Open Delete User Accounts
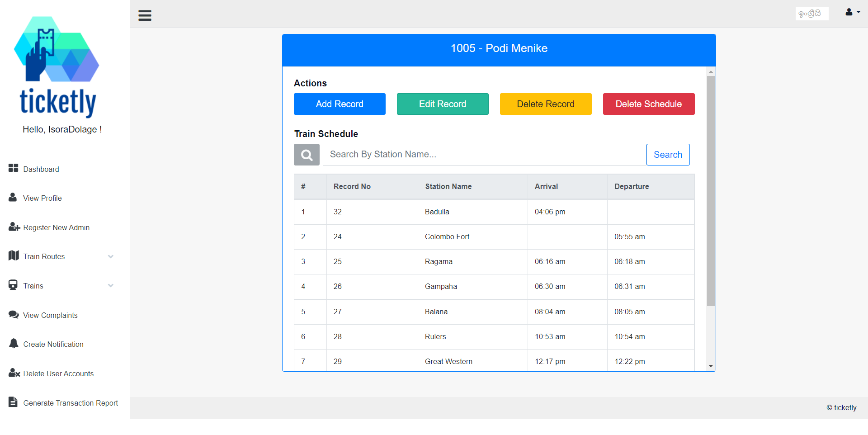 click(59, 374)
